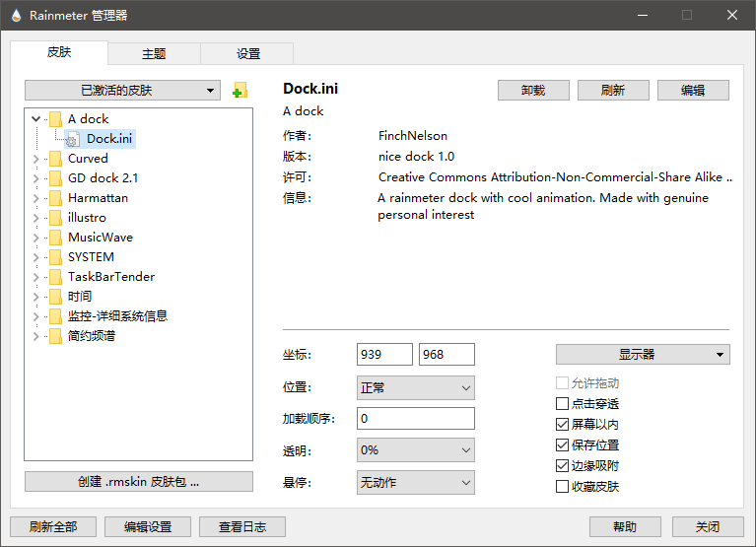Open the 显示器 dropdown button

[x=643, y=355]
